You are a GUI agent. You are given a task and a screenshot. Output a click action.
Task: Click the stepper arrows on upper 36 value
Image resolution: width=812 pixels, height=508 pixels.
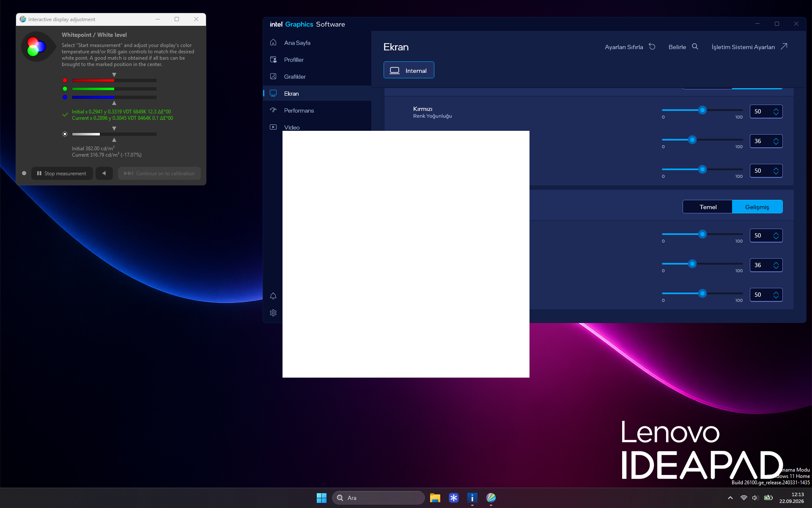coord(776,141)
